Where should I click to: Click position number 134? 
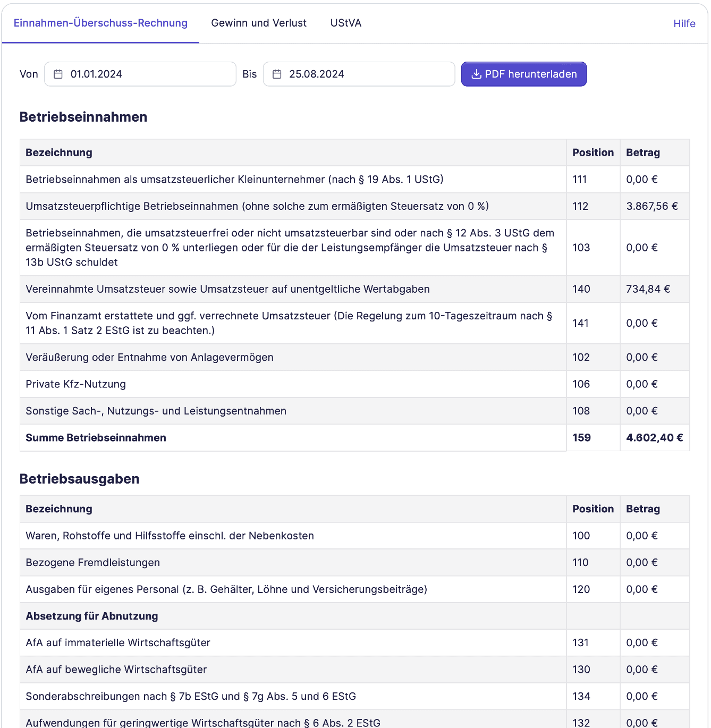click(581, 697)
